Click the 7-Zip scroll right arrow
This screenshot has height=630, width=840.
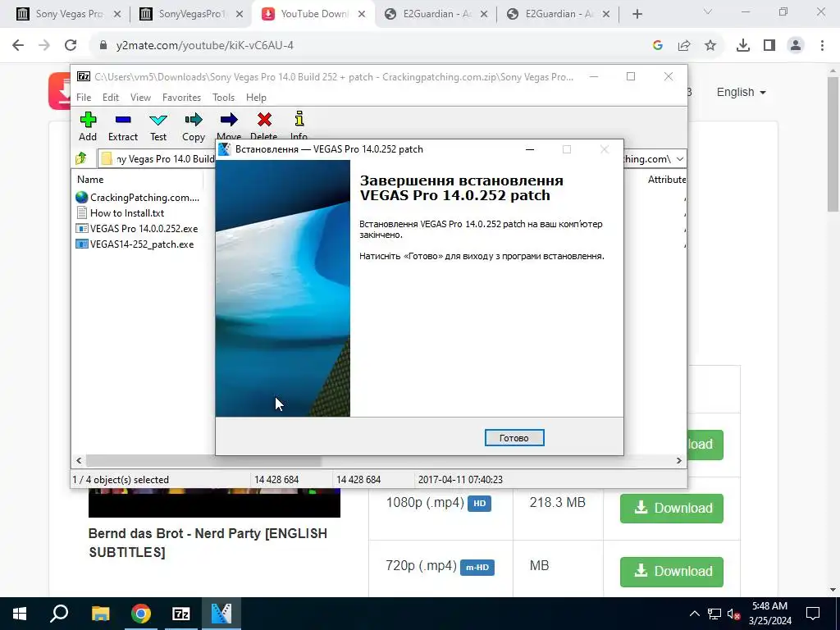point(679,461)
